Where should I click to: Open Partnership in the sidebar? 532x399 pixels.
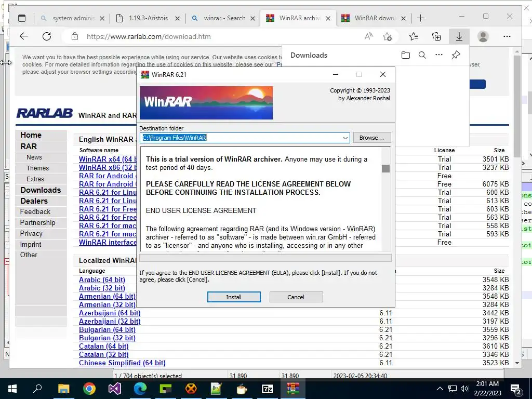point(37,222)
